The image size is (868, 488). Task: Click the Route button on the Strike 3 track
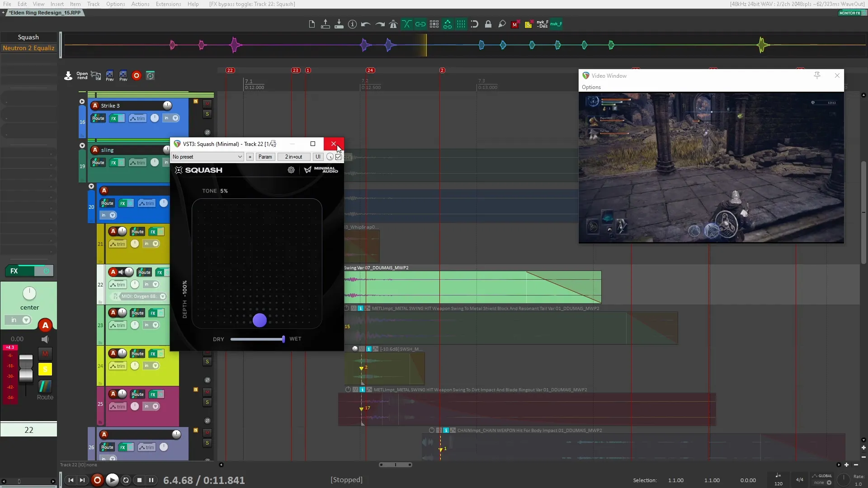click(98, 118)
